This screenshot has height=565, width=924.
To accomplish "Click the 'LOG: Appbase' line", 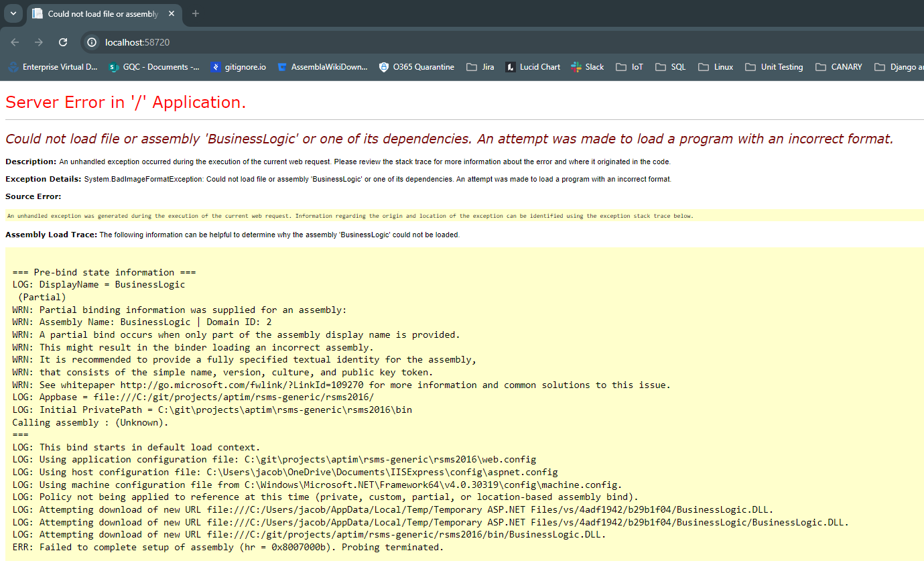I will pos(193,397).
